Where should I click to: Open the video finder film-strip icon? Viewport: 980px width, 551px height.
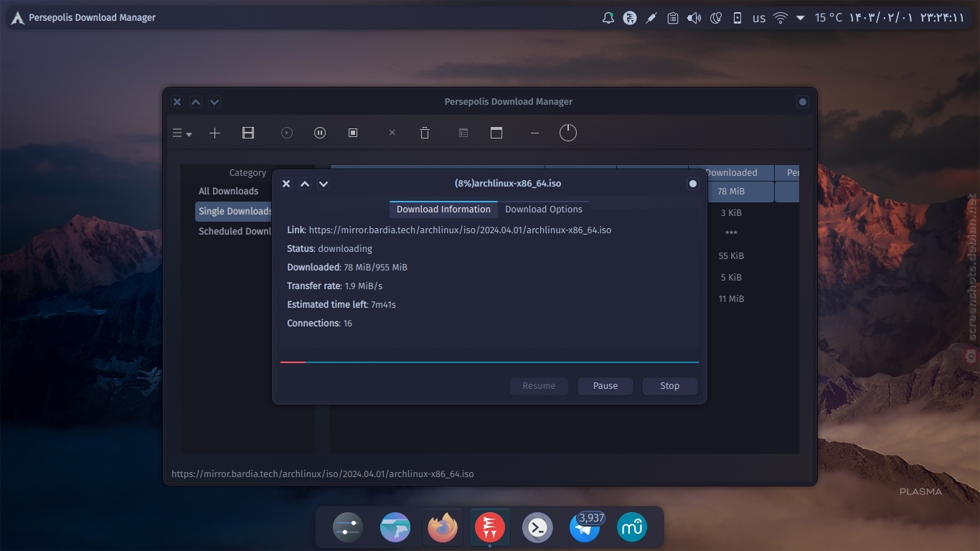click(x=248, y=133)
